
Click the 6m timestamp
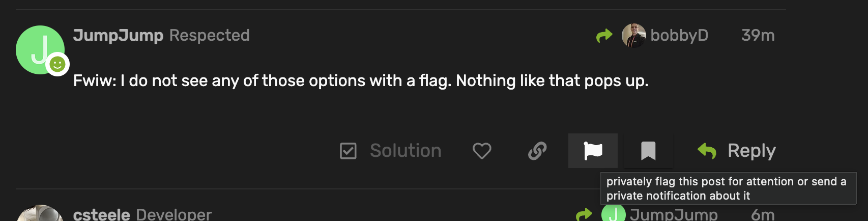763,214
